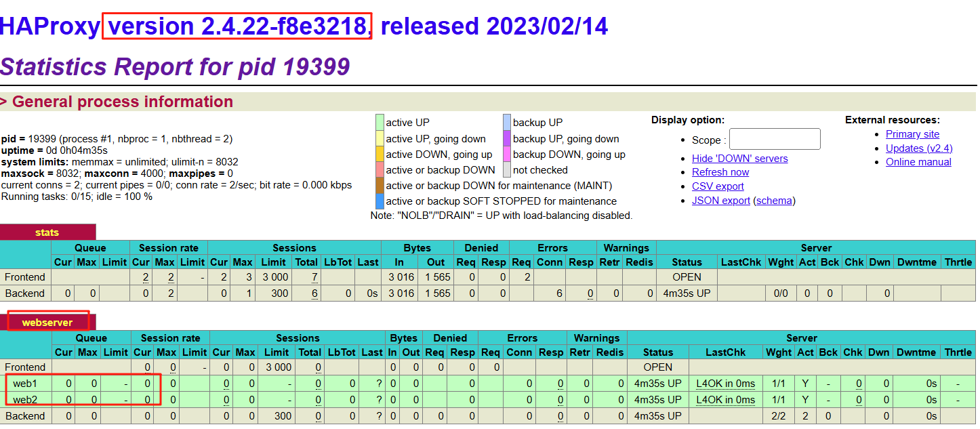The width and height of the screenshot is (980, 429).
Task: Open the JSON export link
Action: click(721, 201)
